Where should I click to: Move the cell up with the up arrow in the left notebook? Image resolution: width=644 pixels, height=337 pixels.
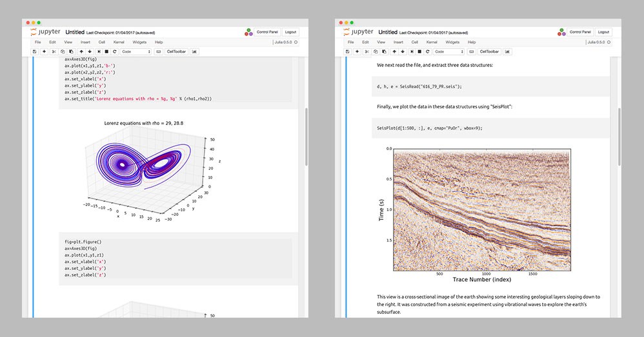(x=81, y=52)
